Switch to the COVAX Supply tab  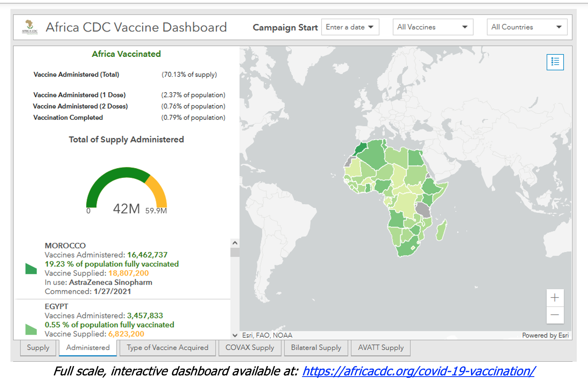[250, 348]
